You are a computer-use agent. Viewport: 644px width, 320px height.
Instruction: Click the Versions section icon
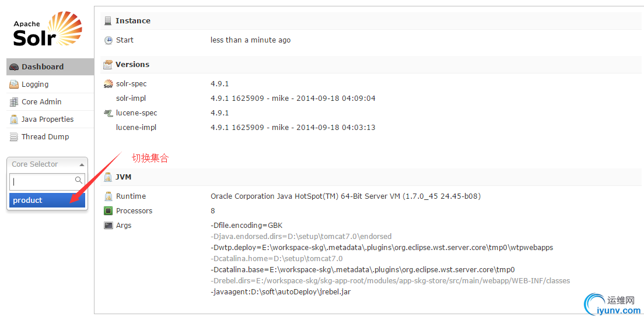coord(108,65)
